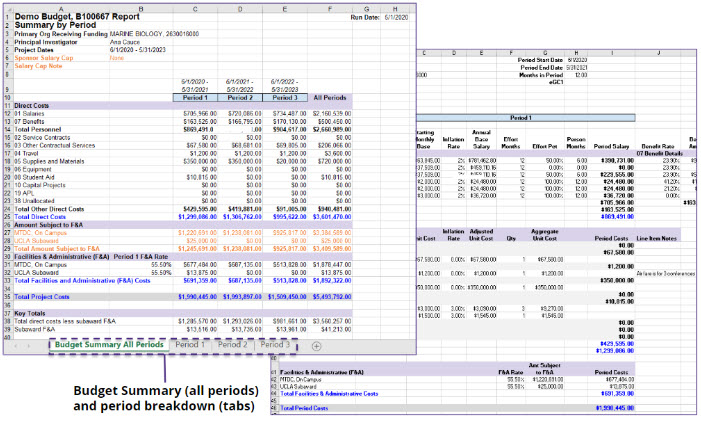701x421 pixels.
Task: Add a new sheet with plus icon
Action: point(316,346)
